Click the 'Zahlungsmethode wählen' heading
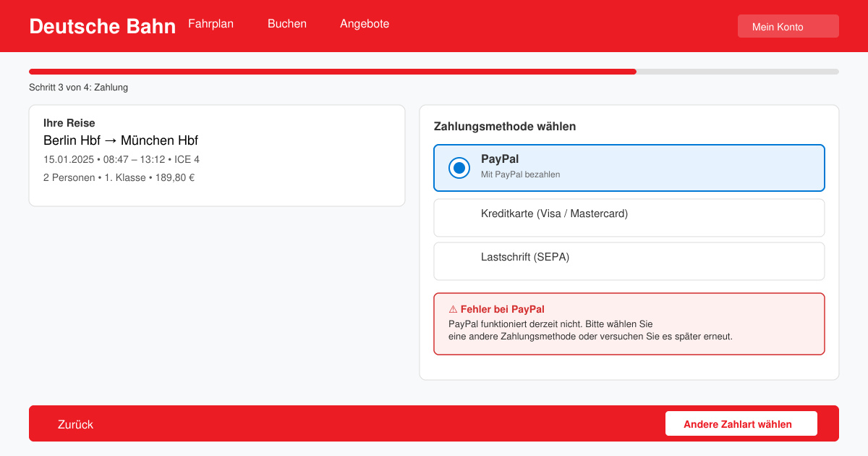Screen dimensions: 868x456 point(505,127)
